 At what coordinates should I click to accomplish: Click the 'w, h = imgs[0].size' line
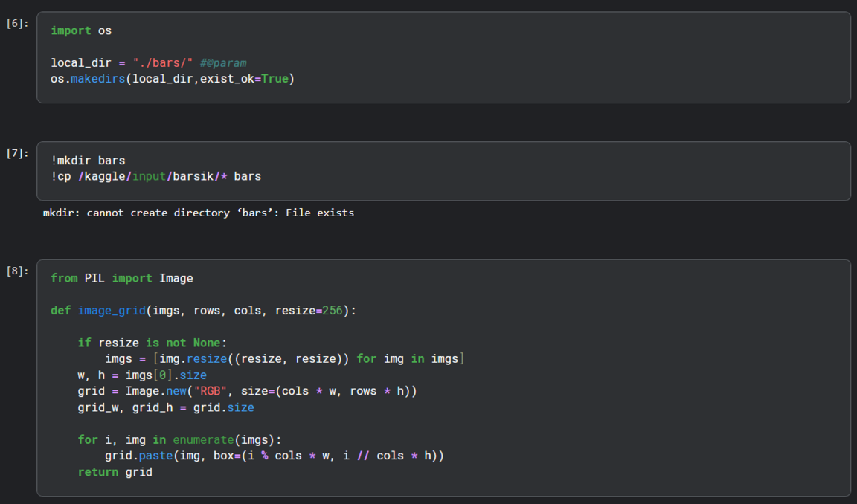tap(142, 375)
